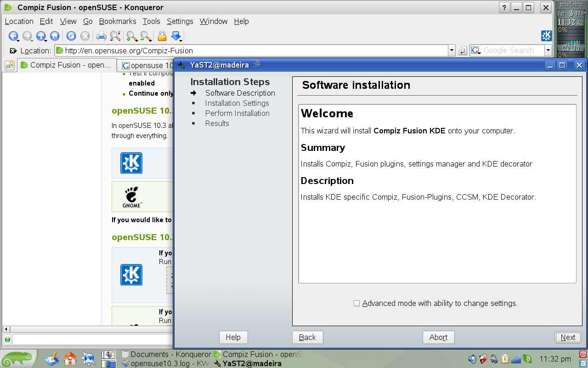Open Konqueror View menu
The image size is (588, 368).
click(x=68, y=21)
